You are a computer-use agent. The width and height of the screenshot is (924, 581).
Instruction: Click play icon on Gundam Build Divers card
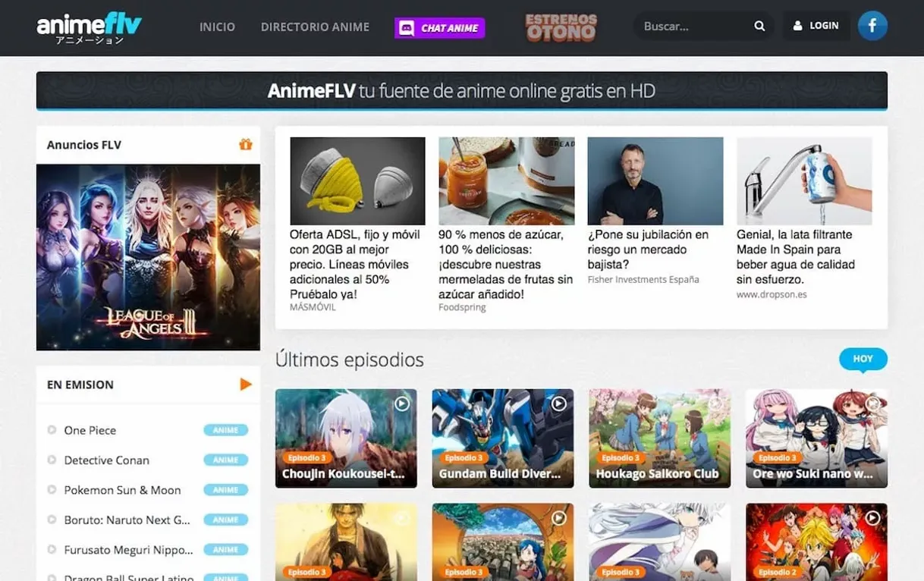point(558,404)
